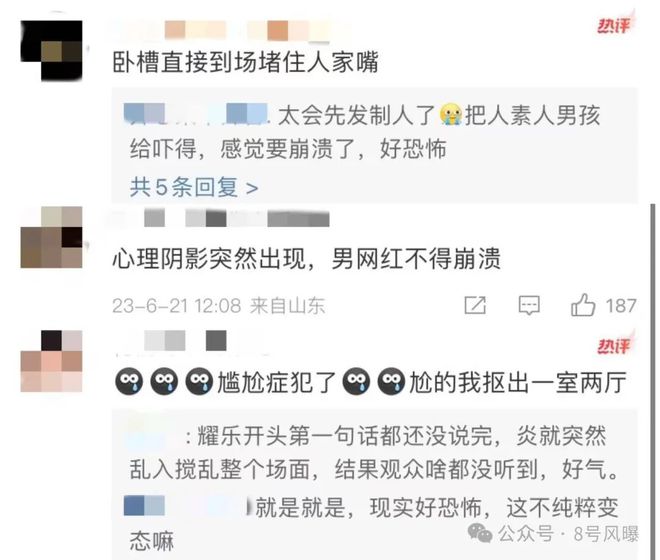Select the reply starting with 耀乐开头第一句话

click(374, 453)
